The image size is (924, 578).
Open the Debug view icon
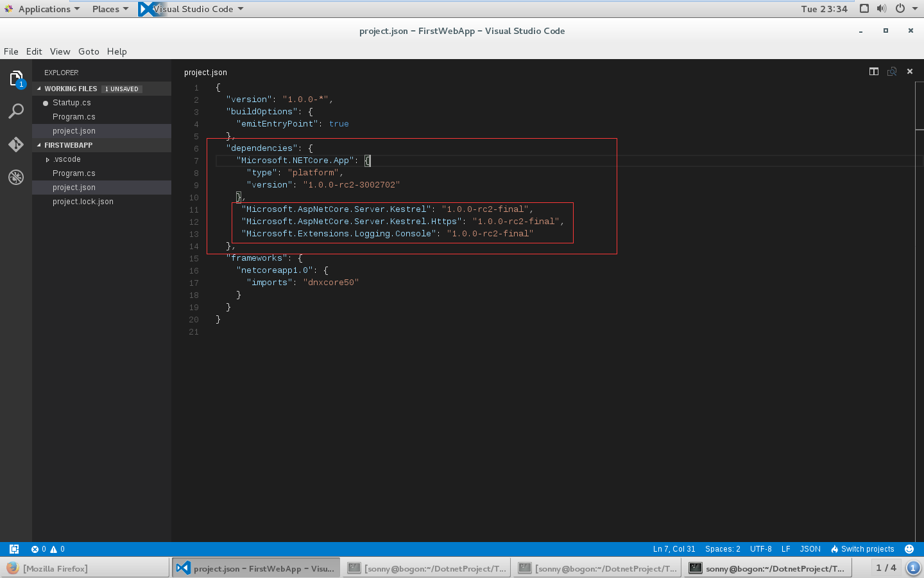click(16, 177)
